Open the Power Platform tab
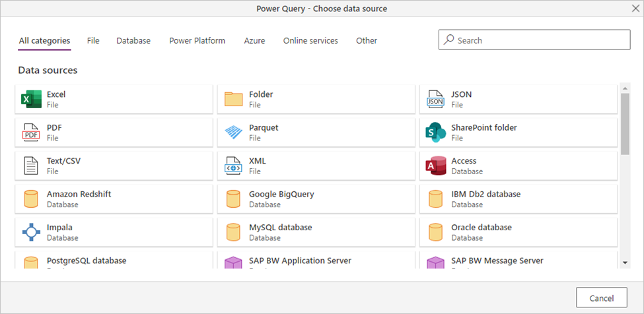Image resolution: width=644 pixels, height=314 pixels. [x=197, y=41]
